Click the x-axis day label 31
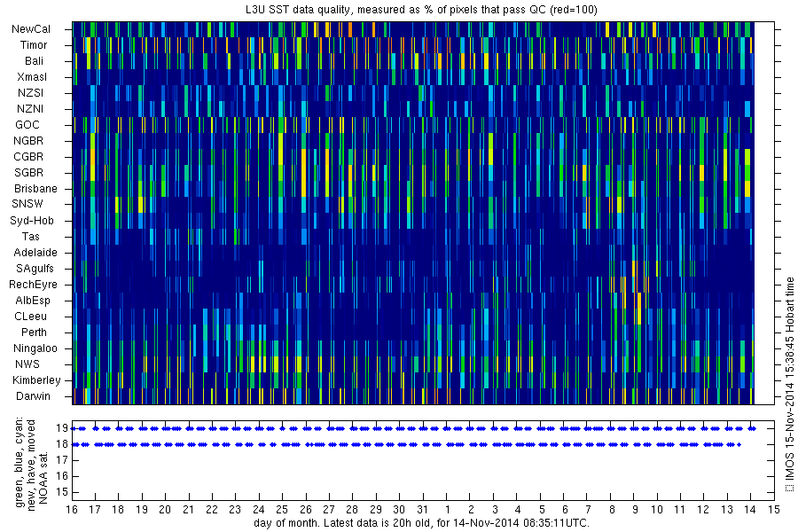Viewport: 798px width, 532px height. (423, 510)
